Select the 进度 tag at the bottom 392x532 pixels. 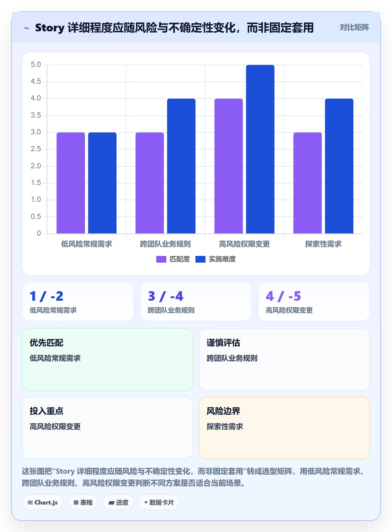click(x=118, y=502)
